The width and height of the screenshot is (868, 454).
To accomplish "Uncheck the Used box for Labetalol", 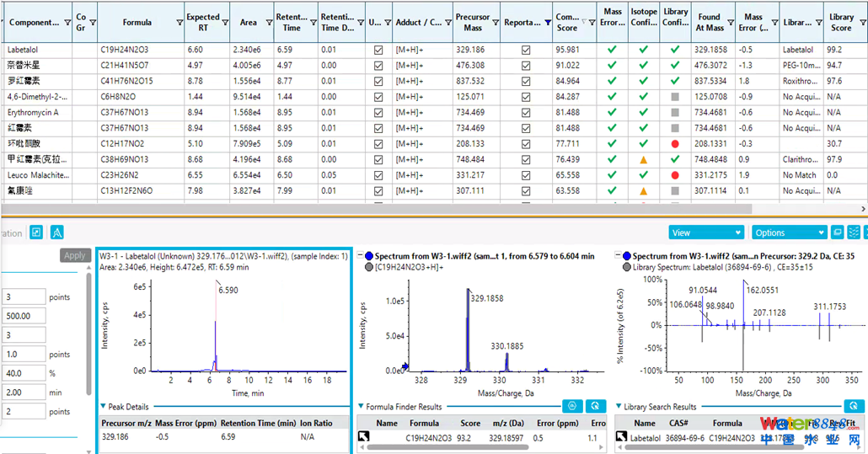I will pyautogui.click(x=378, y=50).
